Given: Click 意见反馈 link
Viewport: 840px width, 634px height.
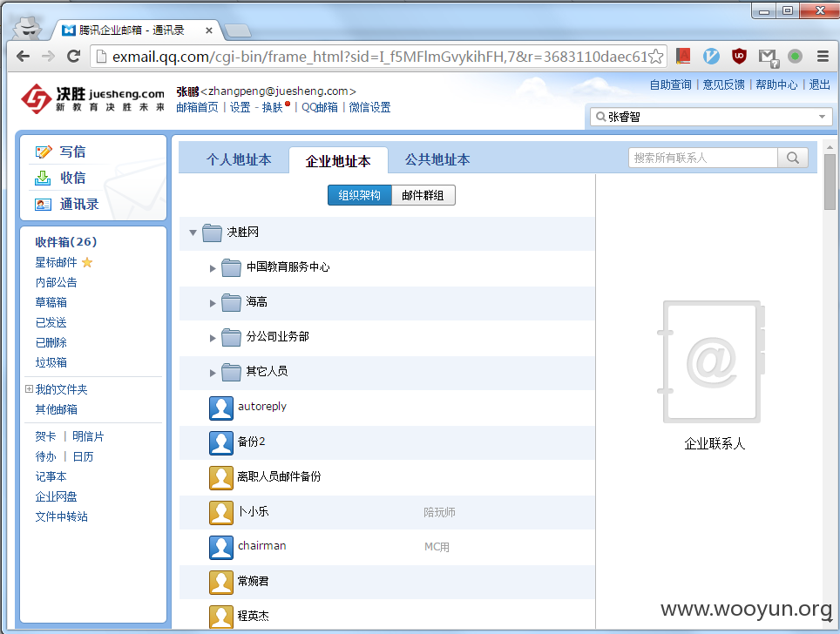Looking at the screenshot, I should (724, 84).
